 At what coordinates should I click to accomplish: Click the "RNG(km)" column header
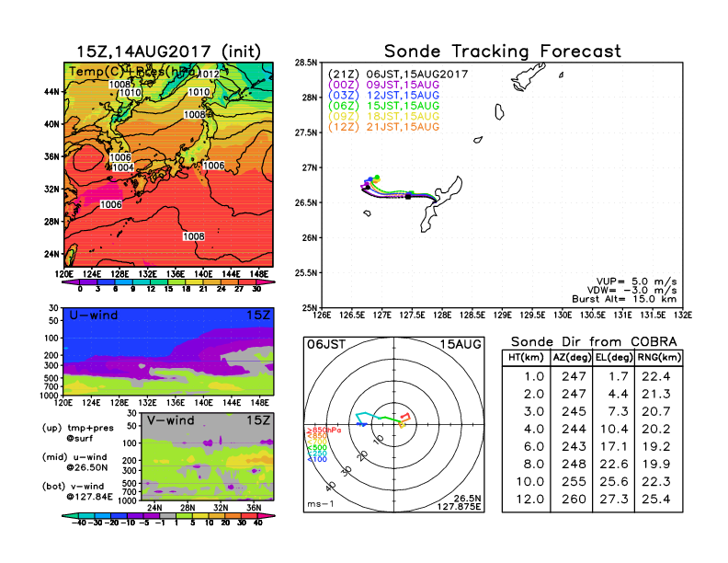[659, 357]
